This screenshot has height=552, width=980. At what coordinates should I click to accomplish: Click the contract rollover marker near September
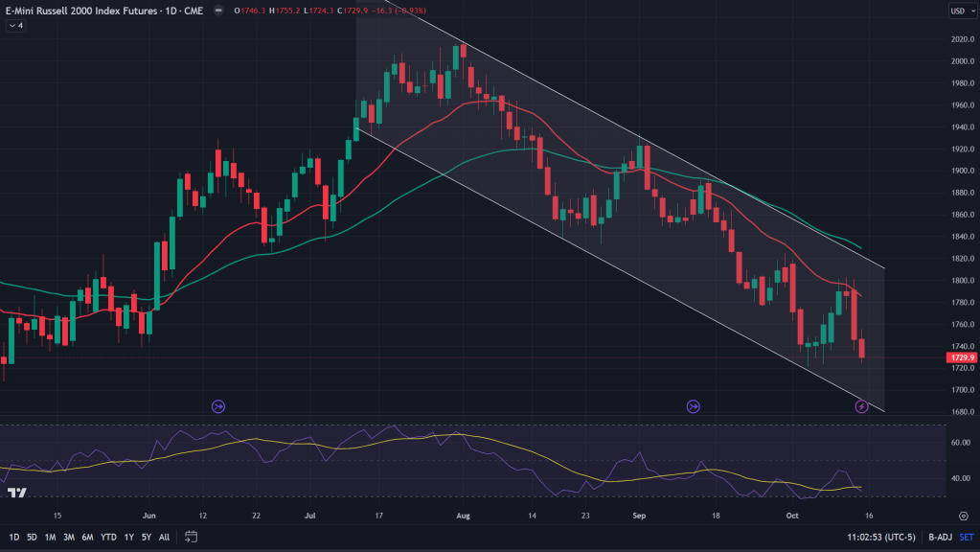tap(693, 407)
